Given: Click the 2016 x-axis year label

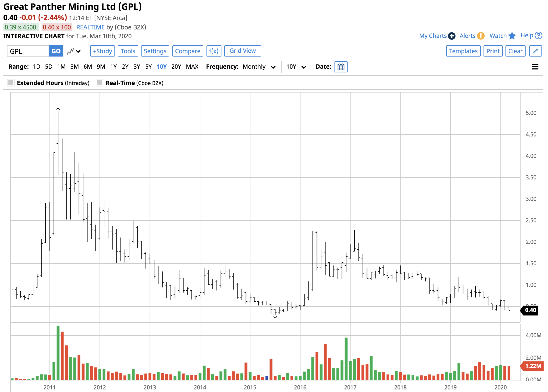Looking at the screenshot, I should tap(300, 387).
